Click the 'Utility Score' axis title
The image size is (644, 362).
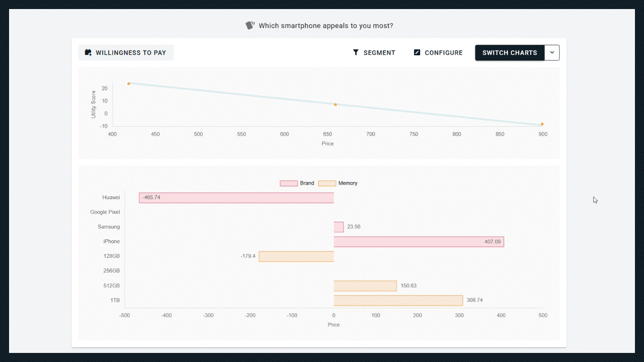[94, 105]
